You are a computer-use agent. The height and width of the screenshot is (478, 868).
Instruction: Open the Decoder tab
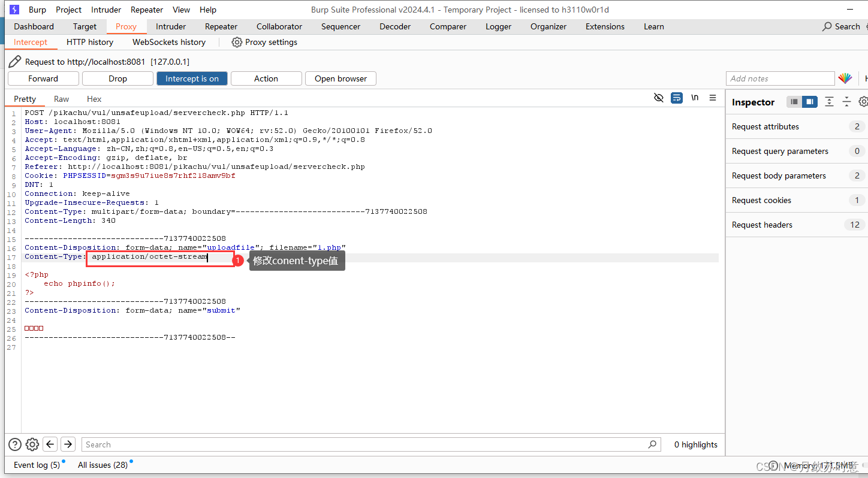pyautogui.click(x=395, y=26)
